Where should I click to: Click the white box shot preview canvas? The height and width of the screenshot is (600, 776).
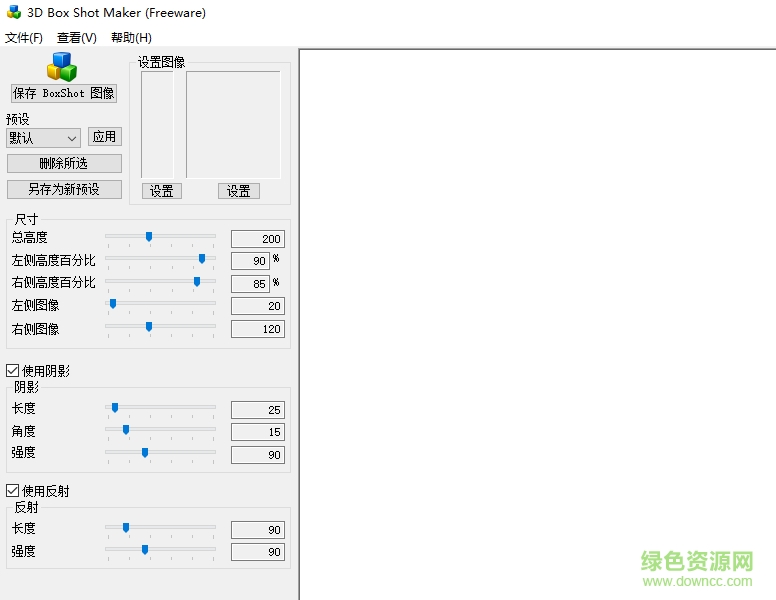point(538,324)
